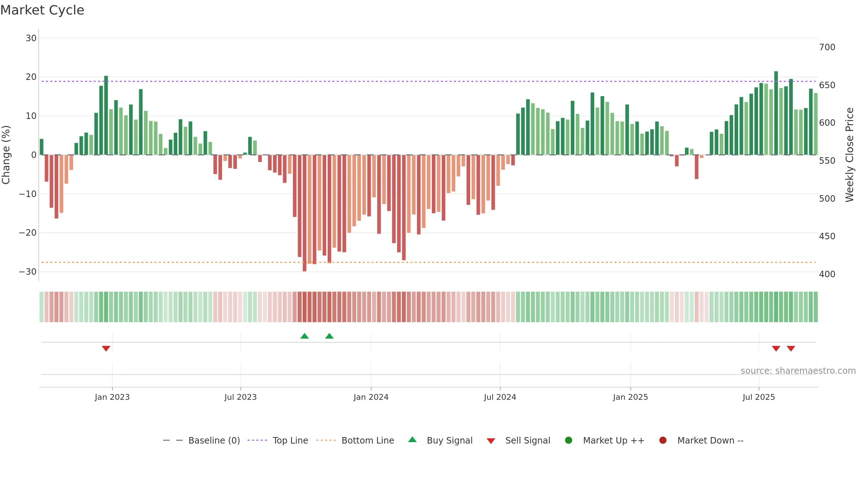Viewport: 868px width, 488px height.
Task: Select the first buy signal marker before Jan 2024
Action: (x=305, y=336)
